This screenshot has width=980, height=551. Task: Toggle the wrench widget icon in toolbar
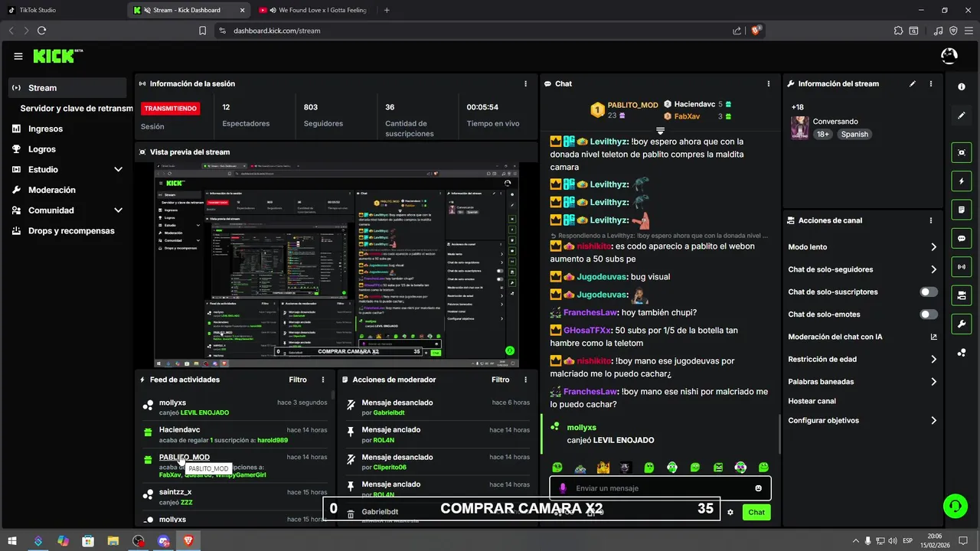[x=962, y=324]
